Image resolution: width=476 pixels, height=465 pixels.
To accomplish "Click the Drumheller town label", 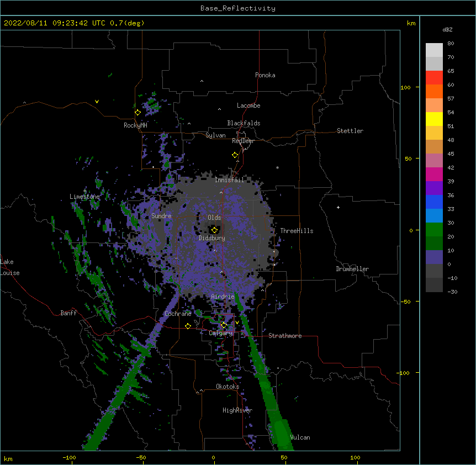I will coord(352,269).
